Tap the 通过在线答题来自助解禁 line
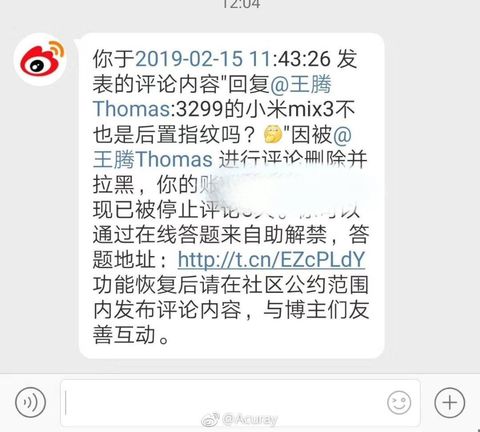The height and width of the screenshot is (432, 480). click(209, 235)
